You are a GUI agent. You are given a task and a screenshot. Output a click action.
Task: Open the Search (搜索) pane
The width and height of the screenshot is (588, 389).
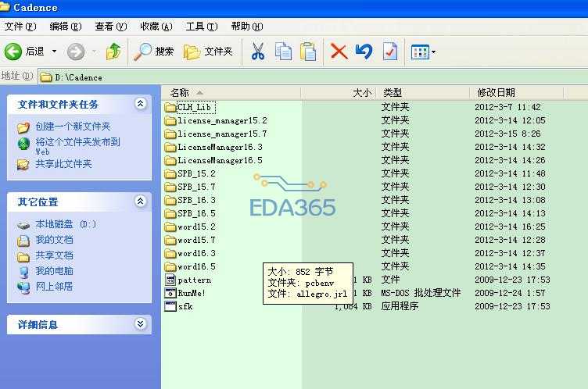pyautogui.click(x=154, y=52)
